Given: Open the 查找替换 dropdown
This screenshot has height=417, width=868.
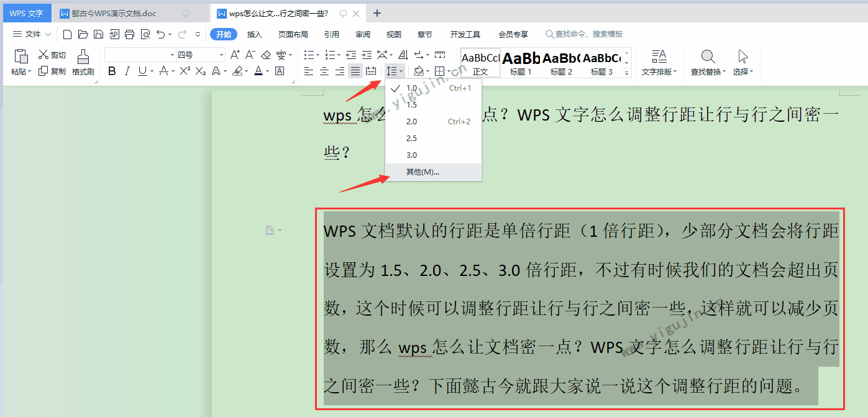Looking at the screenshot, I should [708, 71].
